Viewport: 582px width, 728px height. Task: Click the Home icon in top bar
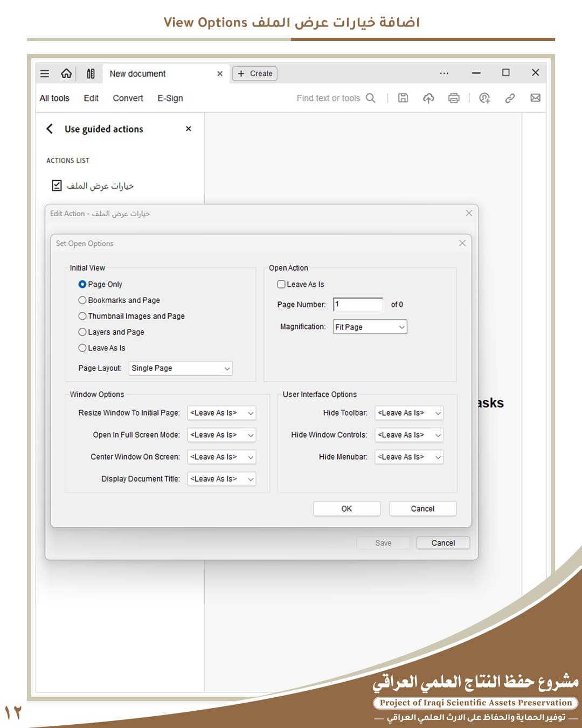coord(66,73)
